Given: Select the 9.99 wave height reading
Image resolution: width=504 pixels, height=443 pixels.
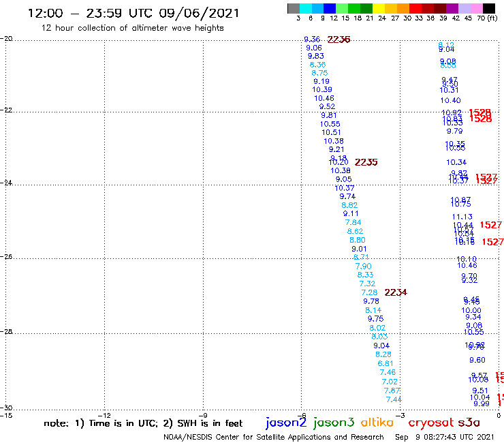Looking at the screenshot, I should [x=481, y=403].
